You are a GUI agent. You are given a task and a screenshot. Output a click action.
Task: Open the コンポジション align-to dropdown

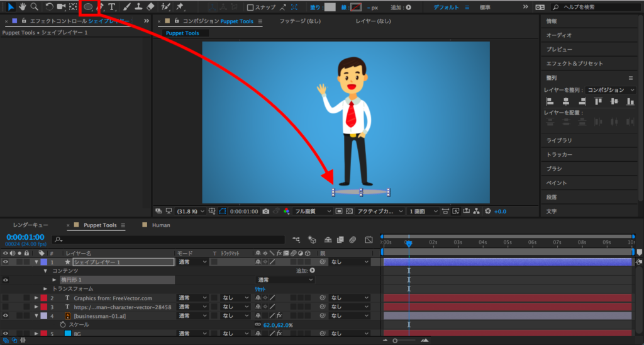click(x=611, y=90)
